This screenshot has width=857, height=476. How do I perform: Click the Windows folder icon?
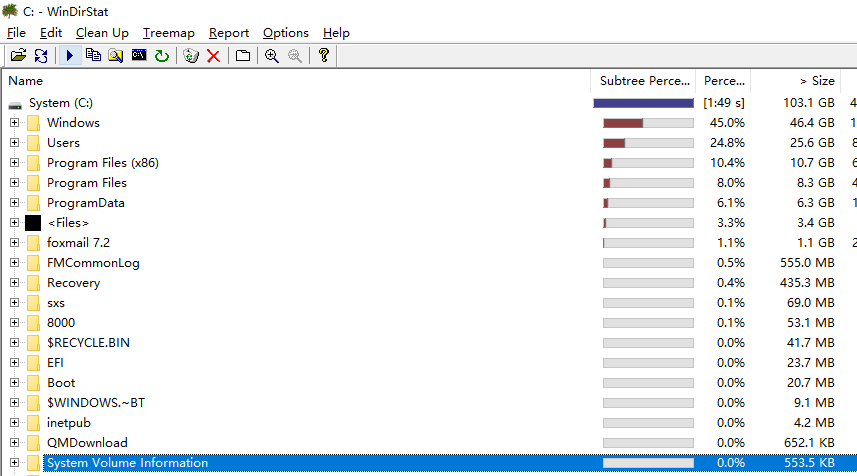coord(33,123)
